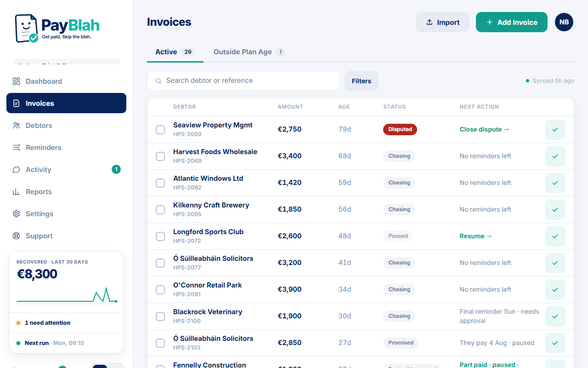Image resolution: width=588 pixels, height=368 pixels.
Task: Select the Seaview Property Mgmt checkbox
Action: (160, 130)
